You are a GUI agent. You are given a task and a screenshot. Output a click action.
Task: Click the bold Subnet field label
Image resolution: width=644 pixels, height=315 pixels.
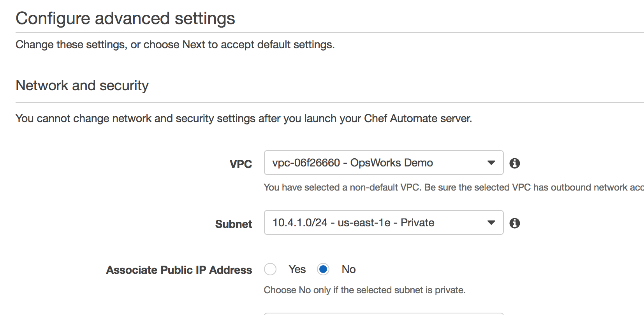[234, 224]
